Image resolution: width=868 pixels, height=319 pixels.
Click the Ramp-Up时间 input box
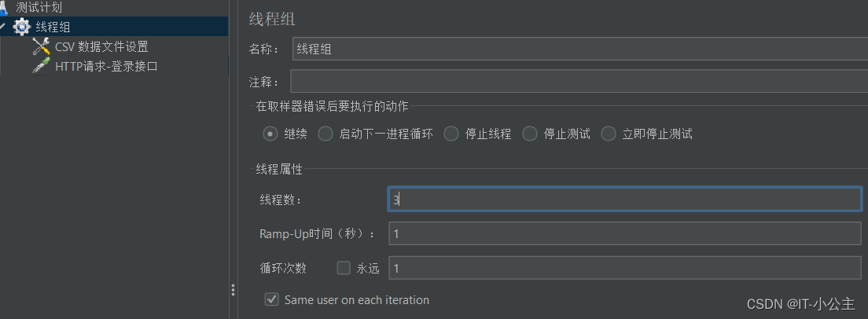625,234
